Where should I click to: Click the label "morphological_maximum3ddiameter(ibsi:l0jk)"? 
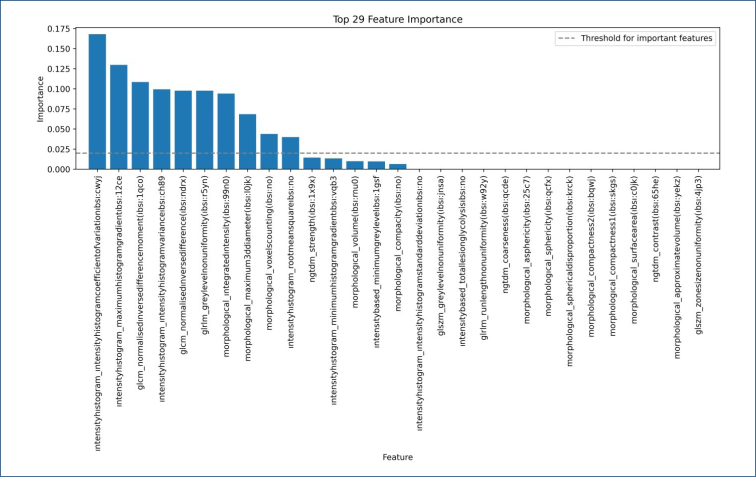click(x=247, y=268)
